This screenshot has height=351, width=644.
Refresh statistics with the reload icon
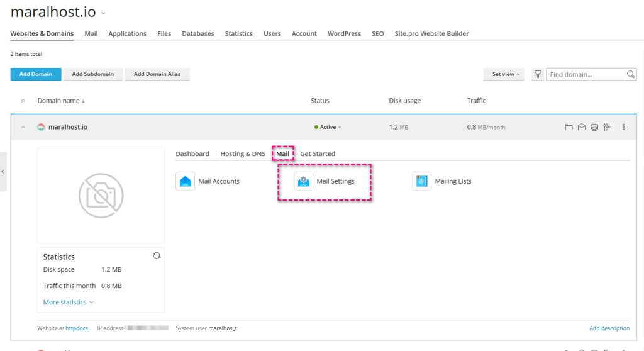(157, 255)
